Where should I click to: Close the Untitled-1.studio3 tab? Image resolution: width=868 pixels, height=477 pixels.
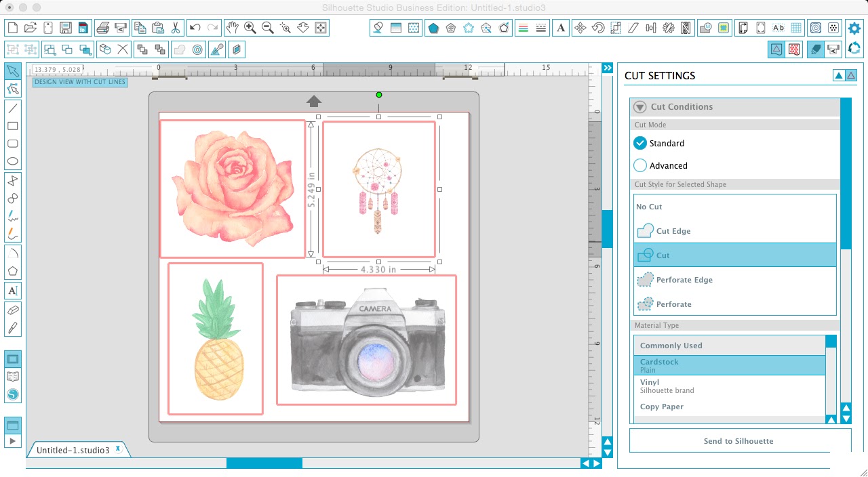point(118,449)
